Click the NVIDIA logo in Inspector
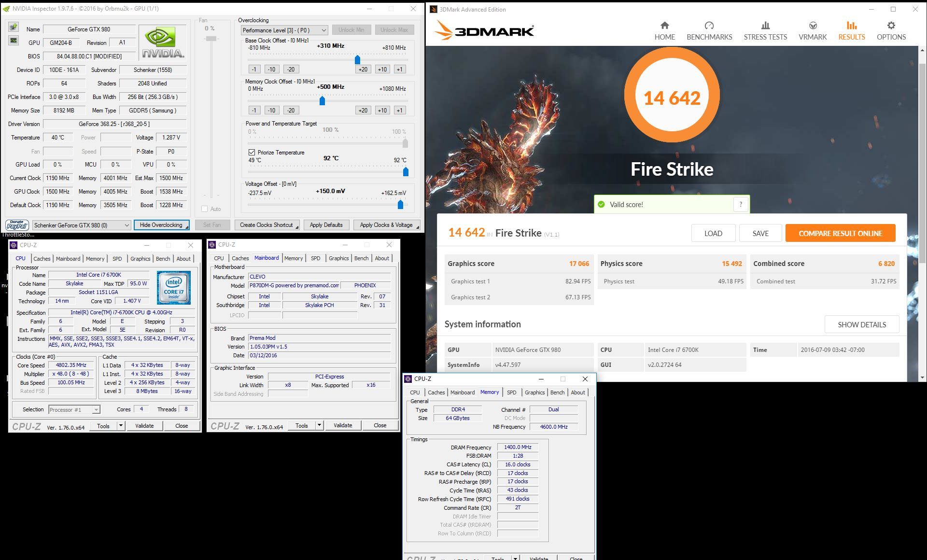Image resolution: width=927 pixels, height=560 pixels. click(x=163, y=42)
